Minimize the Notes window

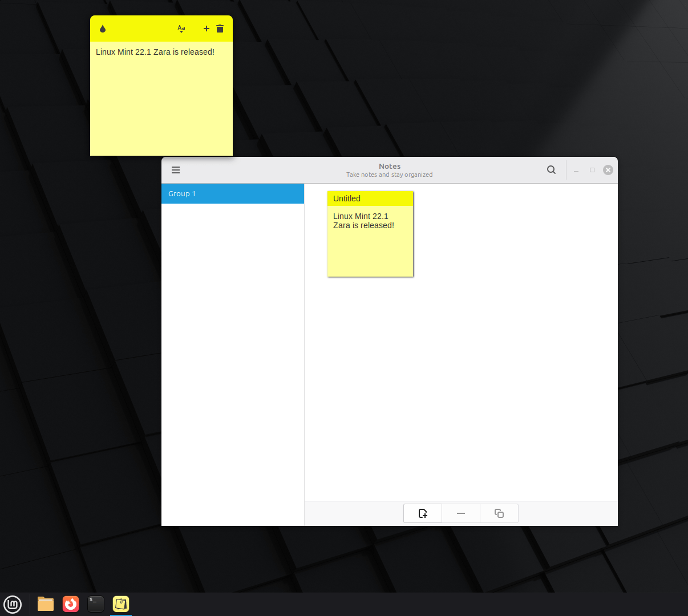[x=576, y=170]
